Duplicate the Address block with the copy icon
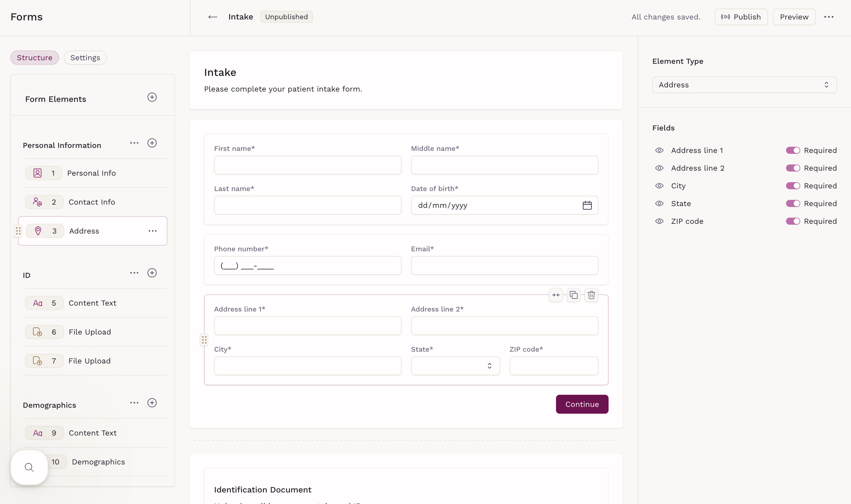Image resolution: width=851 pixels, height=504 pixels. point(573,295)
